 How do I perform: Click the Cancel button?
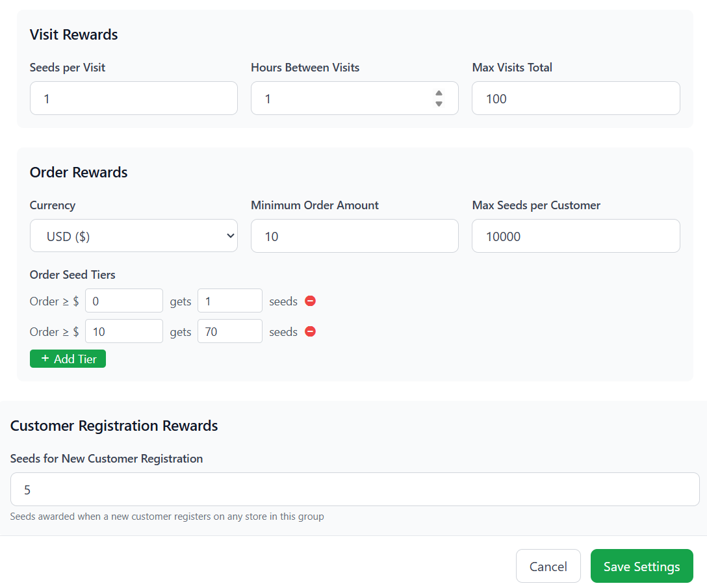[x=548, y=565]
